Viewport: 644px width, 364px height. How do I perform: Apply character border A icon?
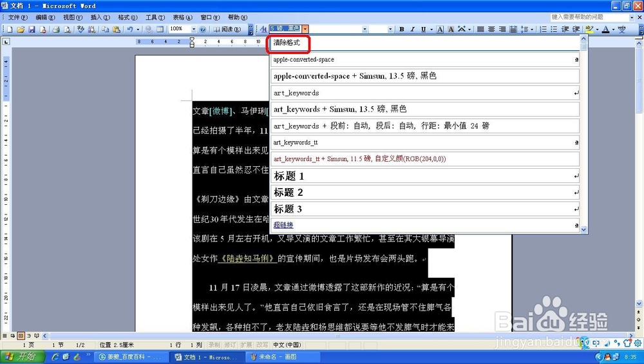(440, 29)
